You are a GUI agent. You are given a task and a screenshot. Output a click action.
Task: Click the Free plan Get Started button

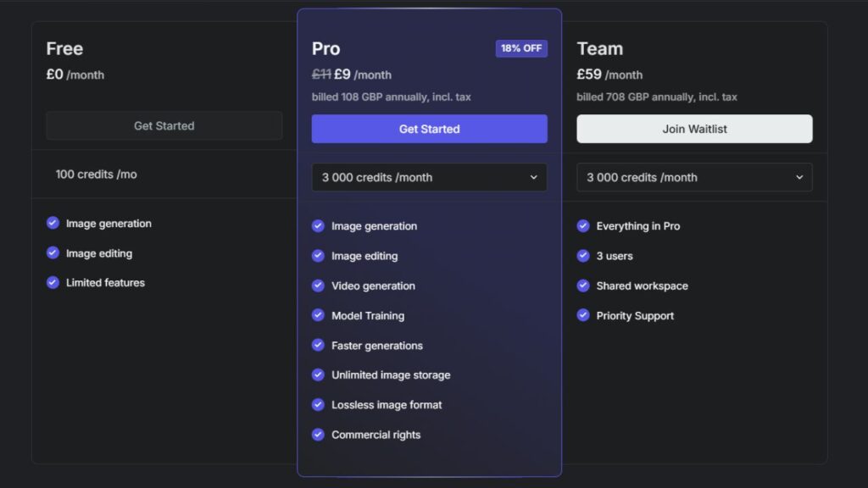point(164,125)
